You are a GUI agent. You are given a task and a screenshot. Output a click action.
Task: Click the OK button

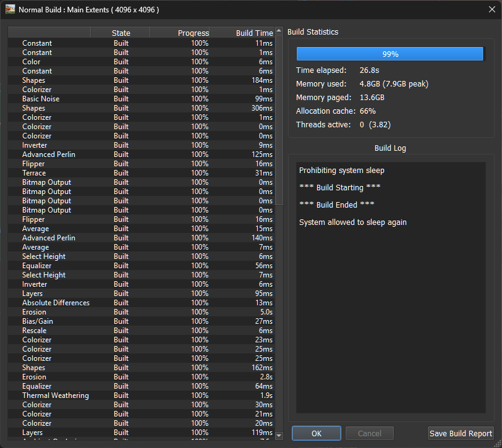tap(317, 433)
